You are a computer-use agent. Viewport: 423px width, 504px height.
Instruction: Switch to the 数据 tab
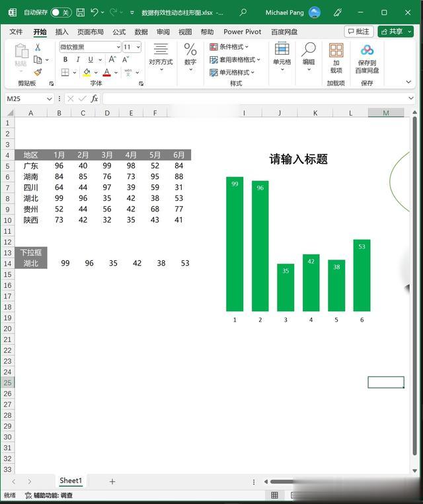(141, 32)
